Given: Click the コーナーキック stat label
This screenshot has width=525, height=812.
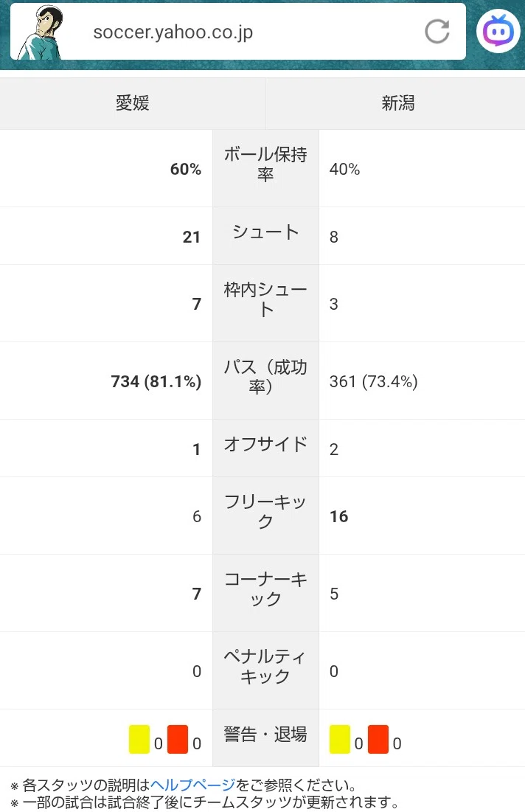Looking at the screenshot, I should [x=265, y=589].
